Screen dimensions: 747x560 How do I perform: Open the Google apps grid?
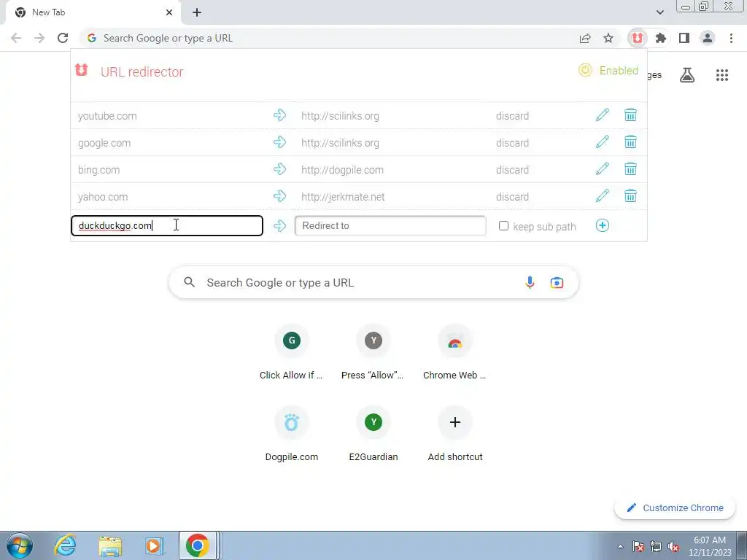[x=722, y=75]
